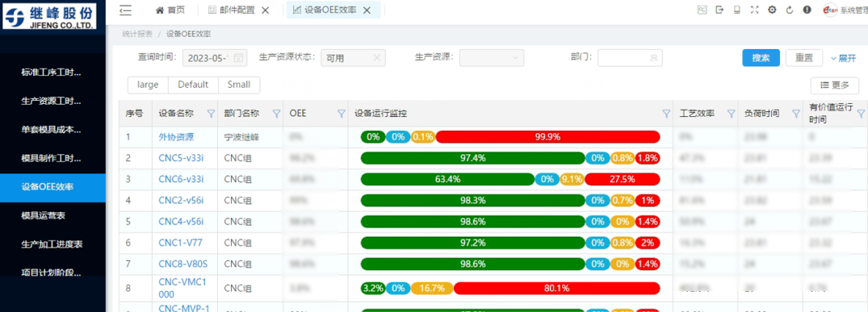Open the 生产资源 dropdown
Screen dimensions: 868x312
point(492,57)
